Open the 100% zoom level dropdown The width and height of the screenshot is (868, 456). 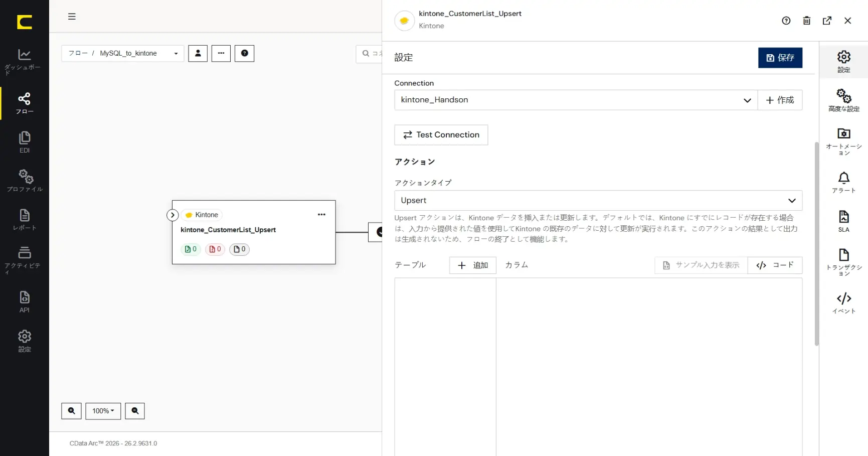coord(103,411)
